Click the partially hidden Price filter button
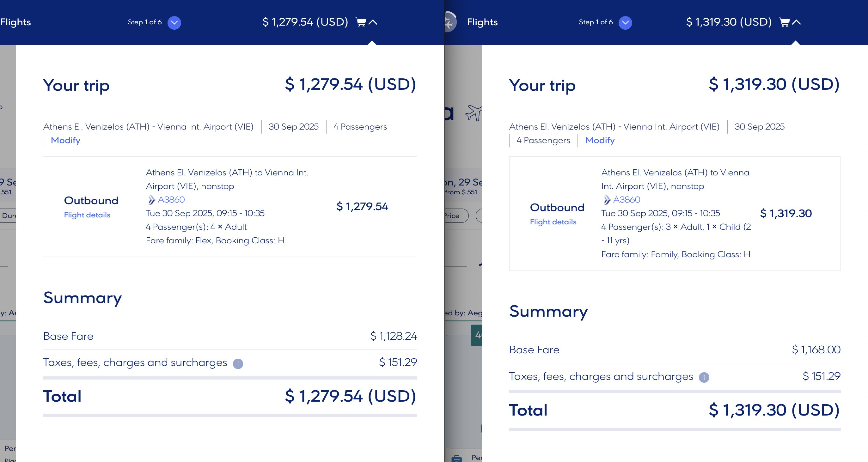868x462 pixels. click(x=454, y=216)
